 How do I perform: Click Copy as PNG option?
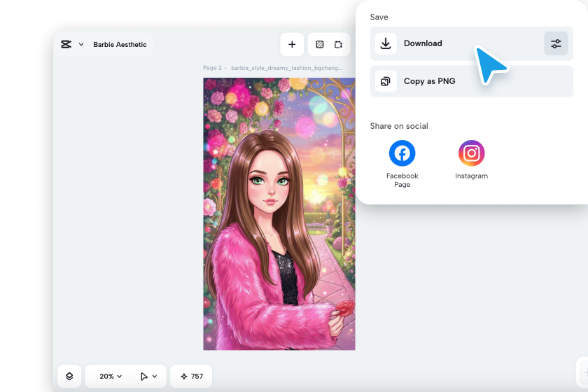pyautogui.click(x=471, y=81)
